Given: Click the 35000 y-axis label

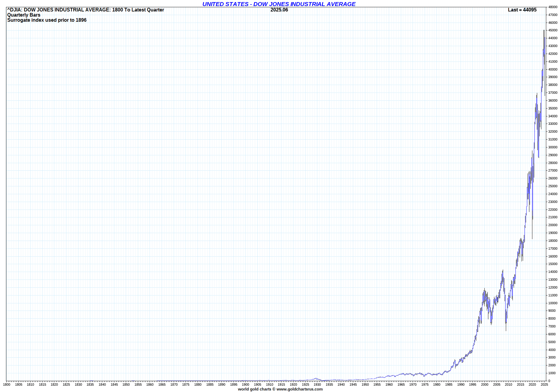Looking at the screenshot, I should pos(553,108).
